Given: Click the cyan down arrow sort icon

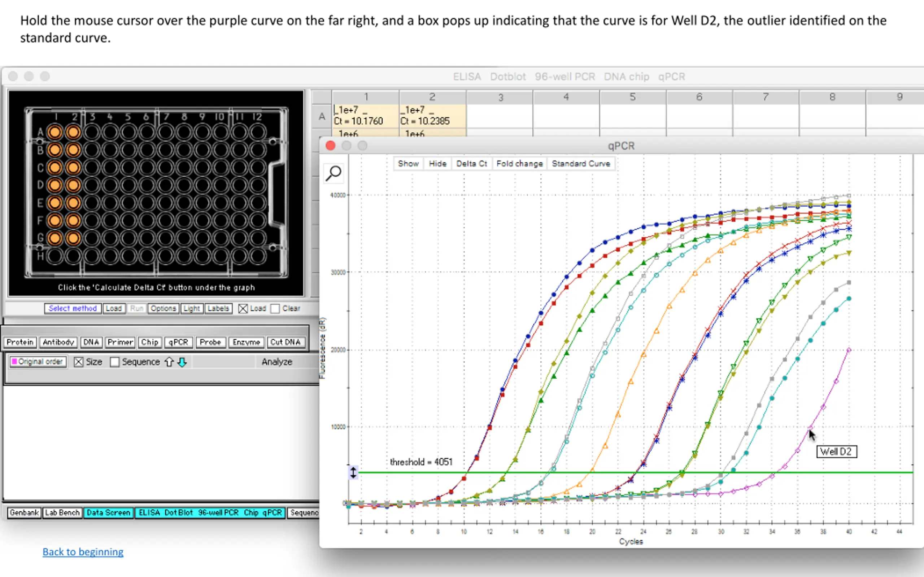Looking at the screenshot, I should click(x=182, y=362).
